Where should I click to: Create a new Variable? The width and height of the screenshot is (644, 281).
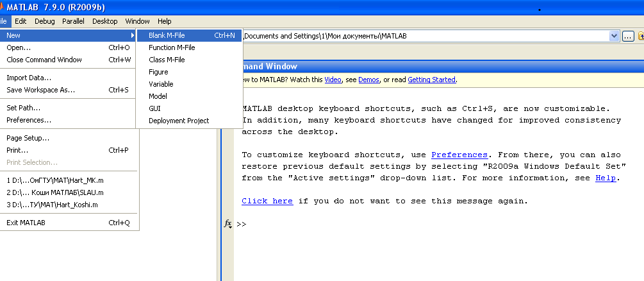tap(189, 84)
